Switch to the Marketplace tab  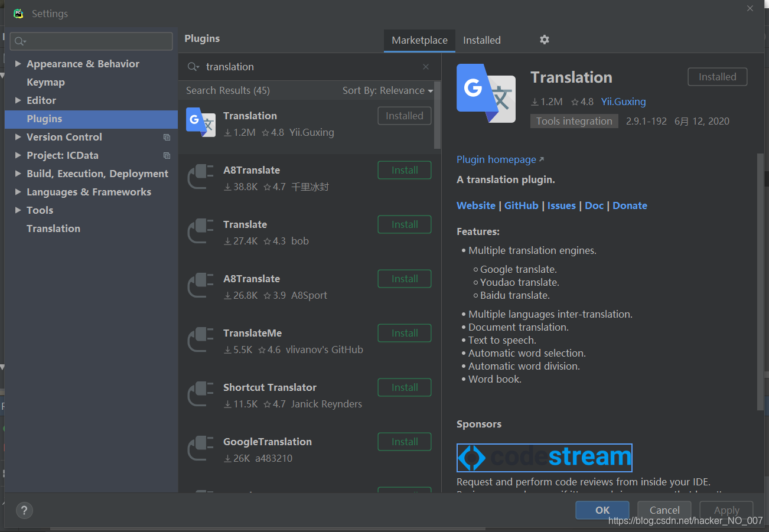419,40
